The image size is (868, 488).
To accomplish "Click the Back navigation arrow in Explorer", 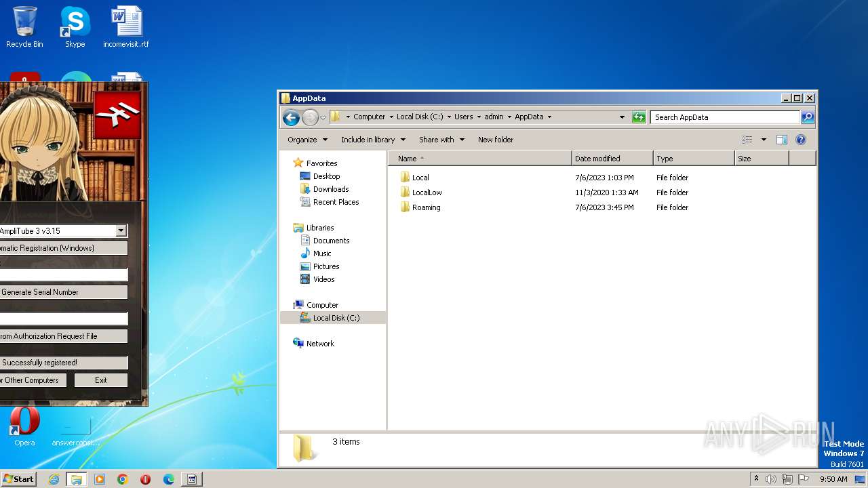I will tap(291, 117).
